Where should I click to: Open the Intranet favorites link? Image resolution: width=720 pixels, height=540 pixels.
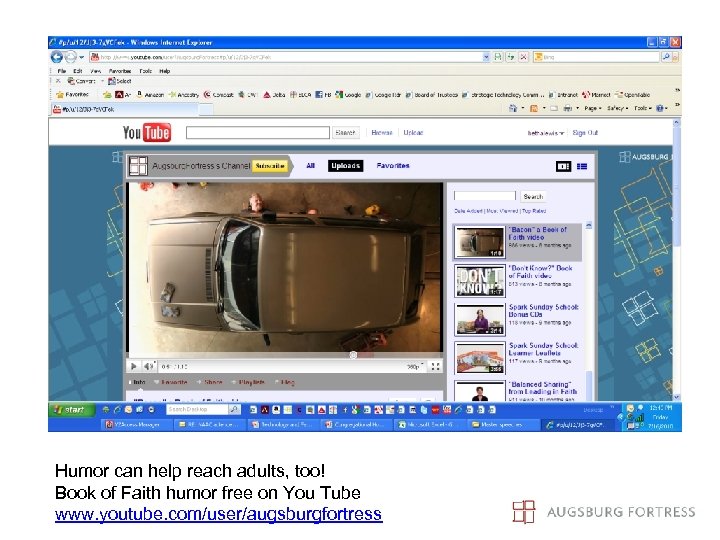tap(563, 95)
